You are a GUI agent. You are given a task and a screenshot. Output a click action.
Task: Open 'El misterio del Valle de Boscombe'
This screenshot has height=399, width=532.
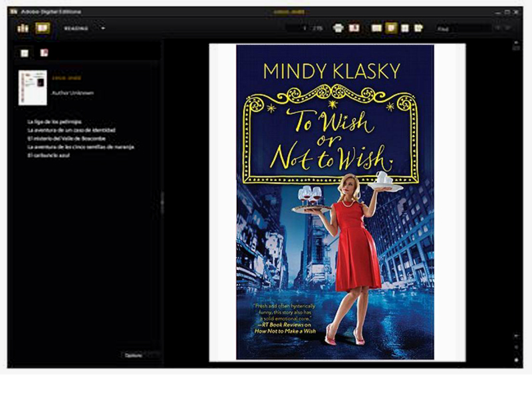66,139
